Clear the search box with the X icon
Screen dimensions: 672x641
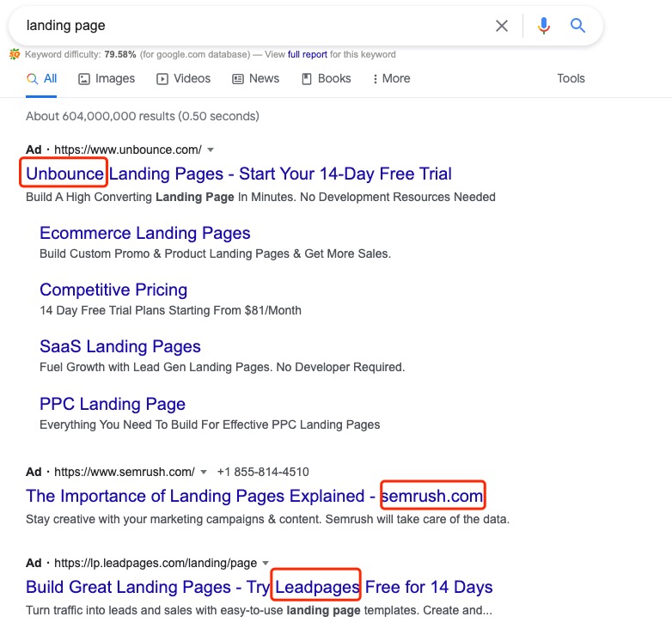(502, 26)
